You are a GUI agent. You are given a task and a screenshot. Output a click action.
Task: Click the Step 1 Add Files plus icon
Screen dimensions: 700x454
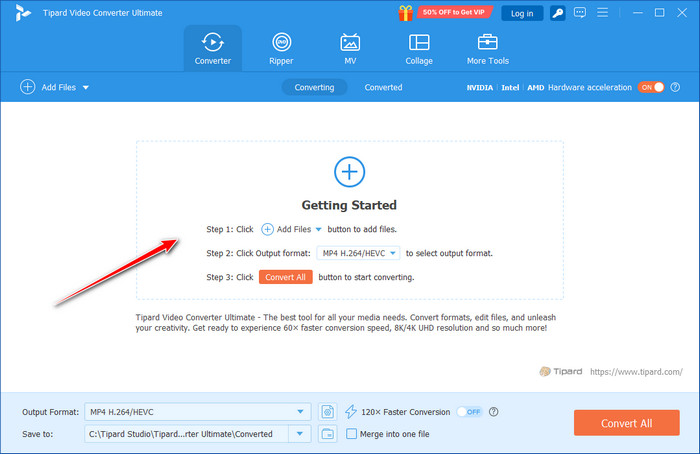267,229
